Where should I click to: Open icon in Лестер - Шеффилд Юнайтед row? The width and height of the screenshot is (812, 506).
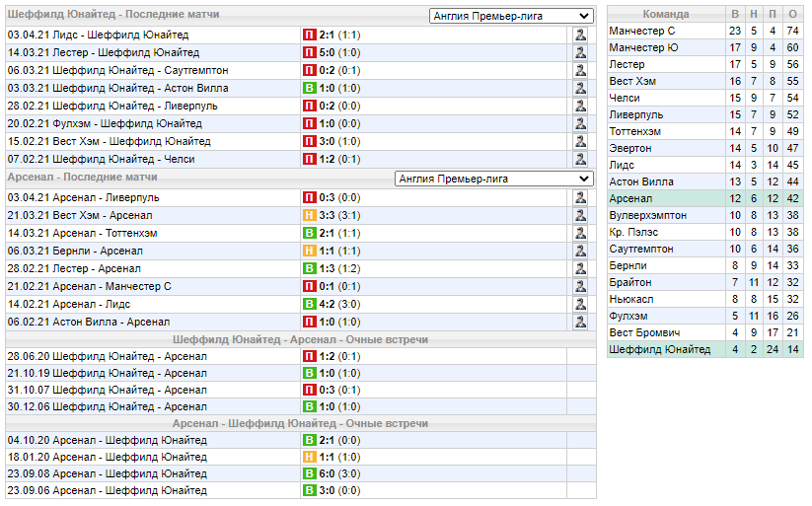(580, 52)
